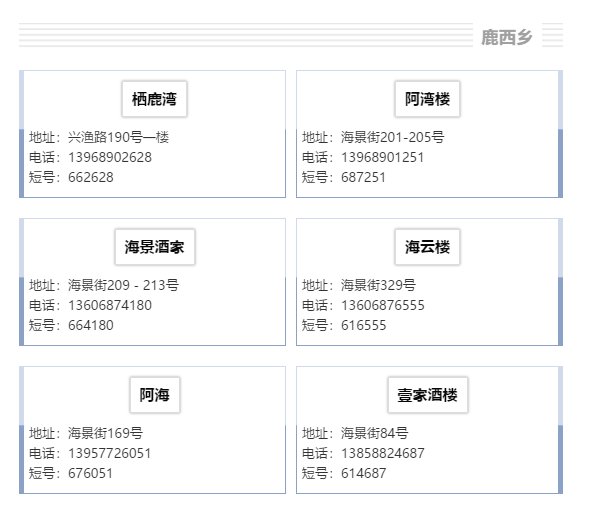Click the address 海景街329号

(x=378, y=285)
